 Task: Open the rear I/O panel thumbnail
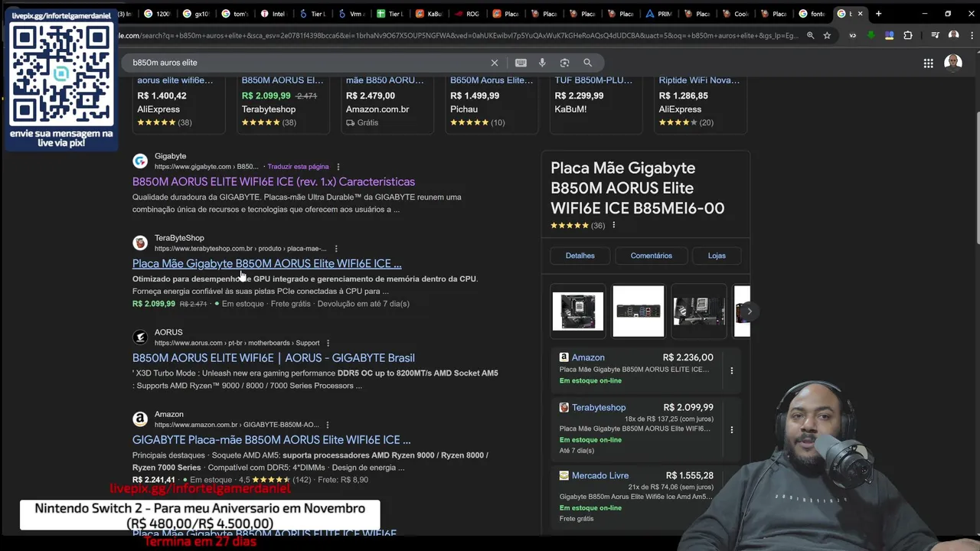[x=639, y=311]
